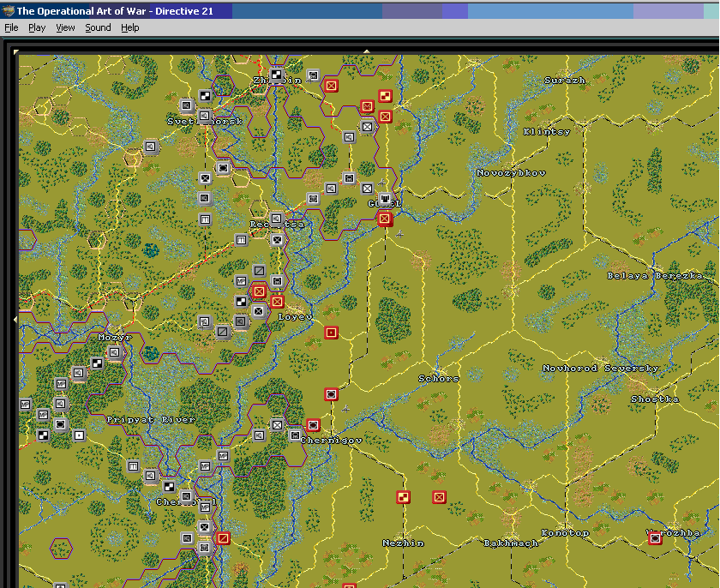
Task: Select the grey HQ unit on Rechitsa
Action: pyautogui.click(x=276, y=219)
